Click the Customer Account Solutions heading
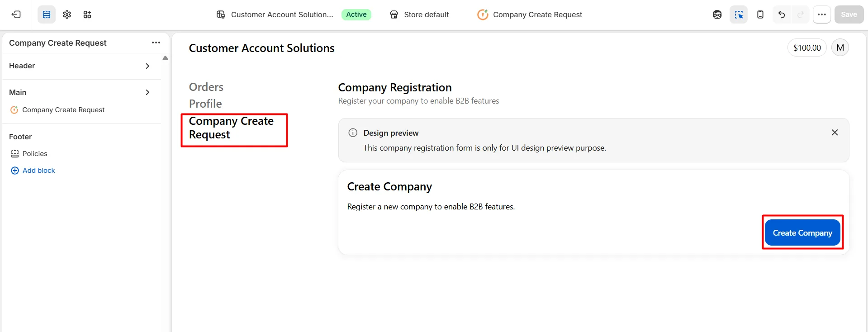This screenshot has width=868, height=332. (x=261, y=48)
